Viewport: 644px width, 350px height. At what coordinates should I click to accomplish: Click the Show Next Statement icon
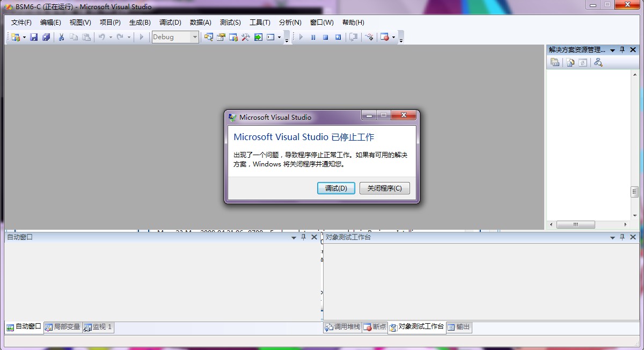point(354,37)
